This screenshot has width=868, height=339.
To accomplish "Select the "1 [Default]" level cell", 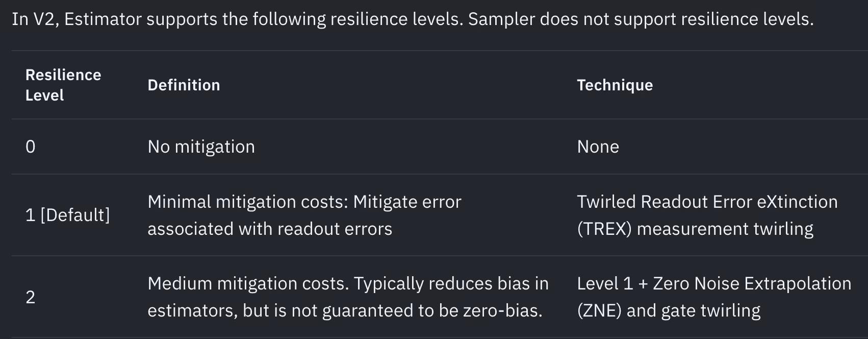I will click(x=67, y=215).
